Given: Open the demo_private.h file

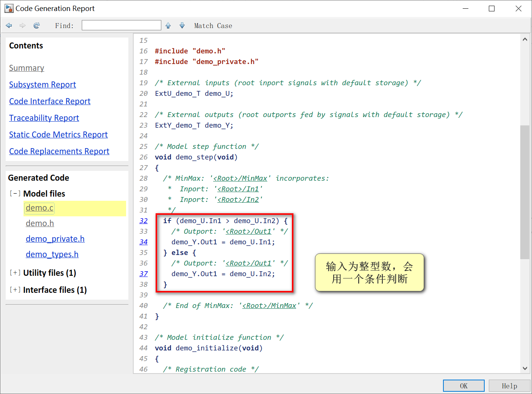Looking at the screenshot, I should click(55, 239).
